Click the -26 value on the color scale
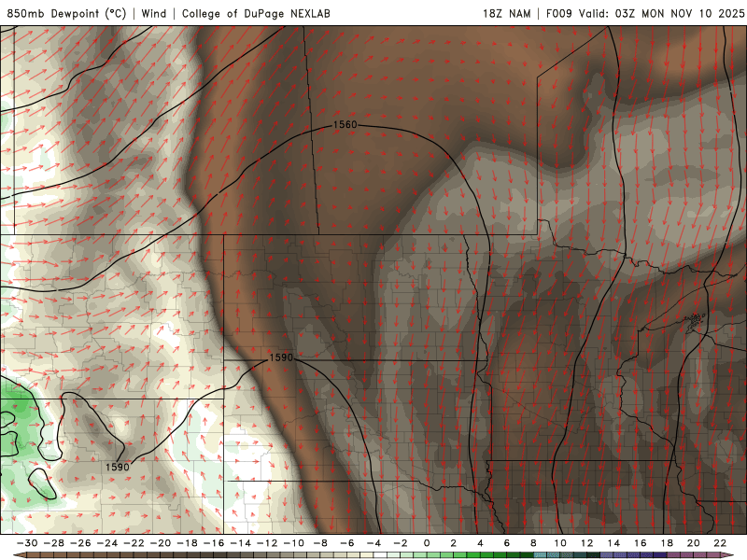747x560 pixels. tap(80, 543)
